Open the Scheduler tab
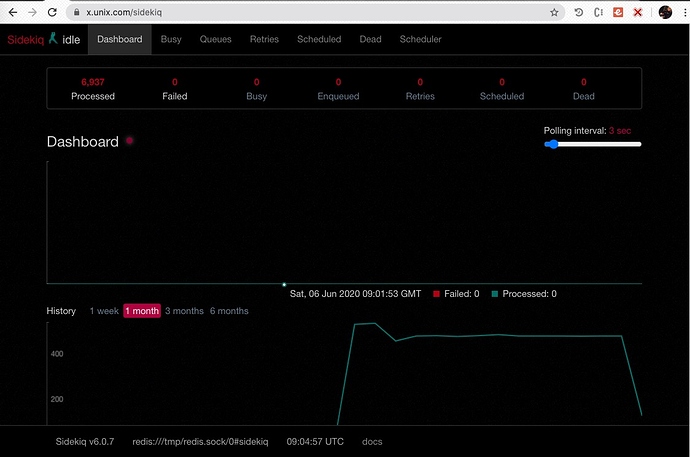Viewport: 690px width, 457px height. click(420, 40)
